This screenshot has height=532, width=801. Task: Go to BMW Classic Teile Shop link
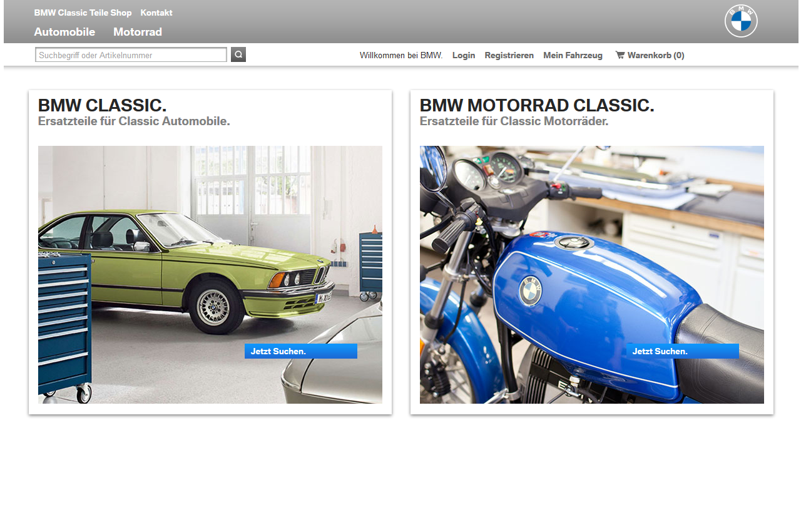pos(83,13)
